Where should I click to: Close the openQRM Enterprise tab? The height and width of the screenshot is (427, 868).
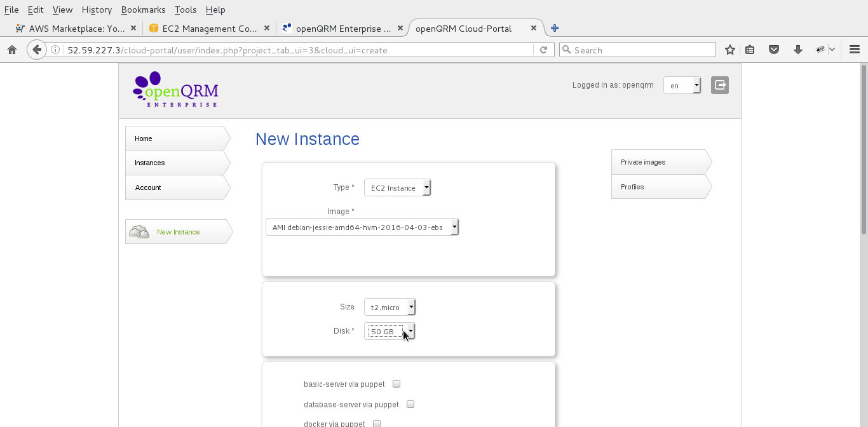point(400,28)
